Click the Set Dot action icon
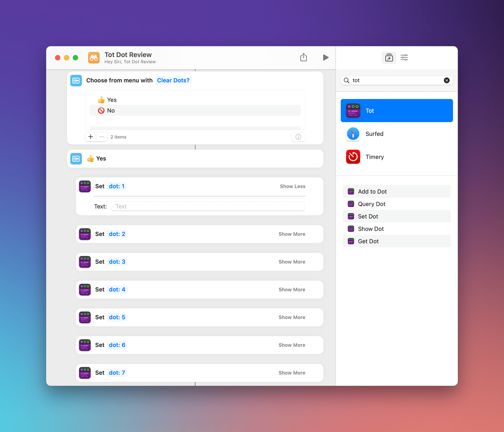The height and width of the screenshot is (432, 504). 351,216
